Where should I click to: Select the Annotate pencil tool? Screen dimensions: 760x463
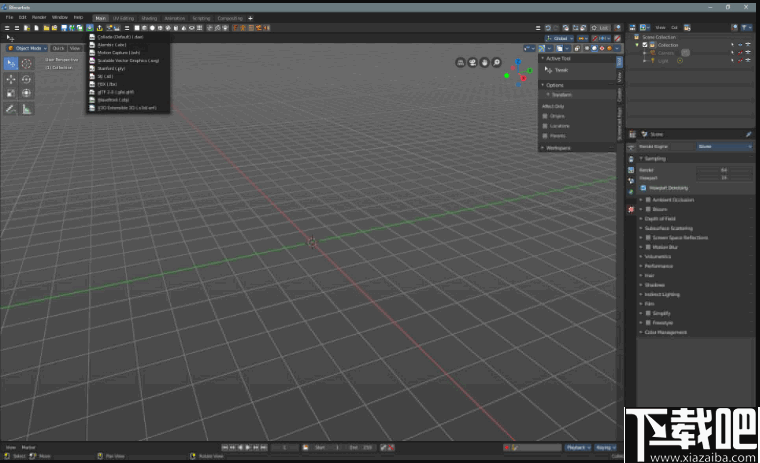click(x=11, y=109)
